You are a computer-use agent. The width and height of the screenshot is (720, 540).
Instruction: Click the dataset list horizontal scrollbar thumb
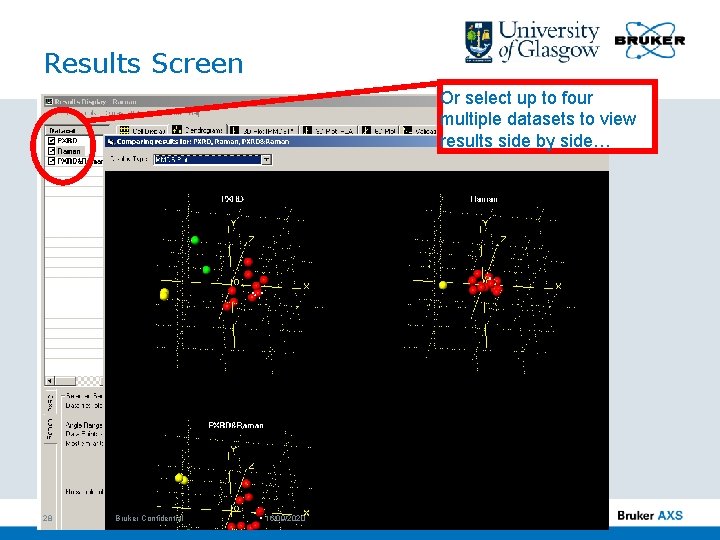coord(65,381)
